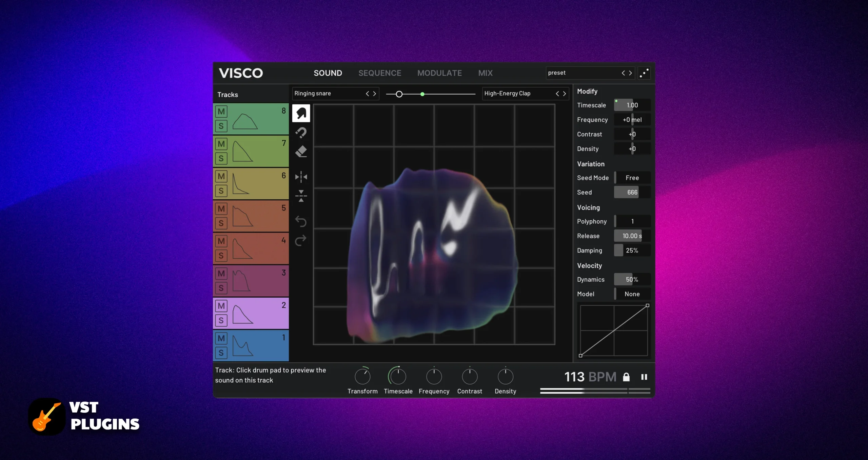Undo the last edit with the undo arrow
Image resolution: width=868 pixels, height=460 pixels.
tap(301, 221)
